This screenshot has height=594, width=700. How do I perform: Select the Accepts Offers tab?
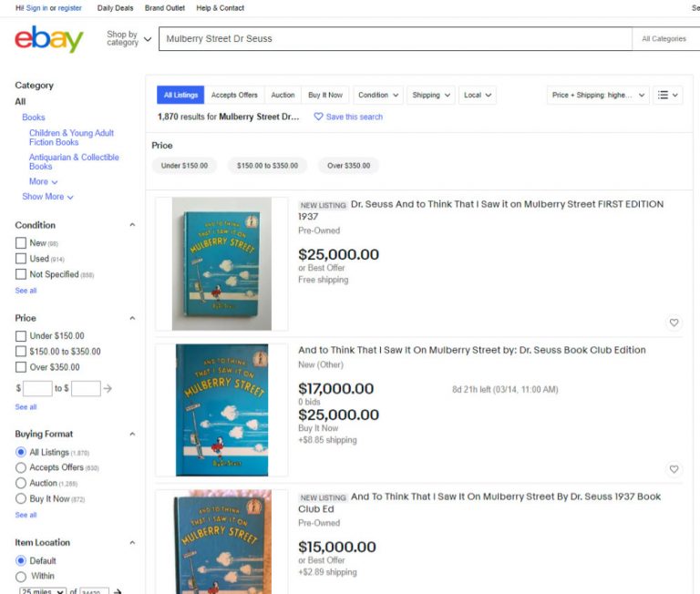tap(234, 95)
